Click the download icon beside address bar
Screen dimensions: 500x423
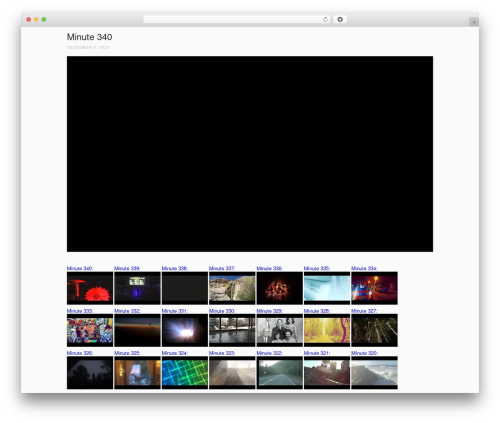click(x=340, y=19)
